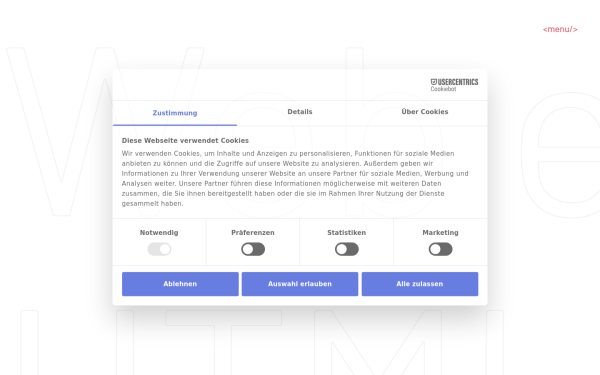
Task: Click the Präferenzen category label
Action: tap(253, 233)
